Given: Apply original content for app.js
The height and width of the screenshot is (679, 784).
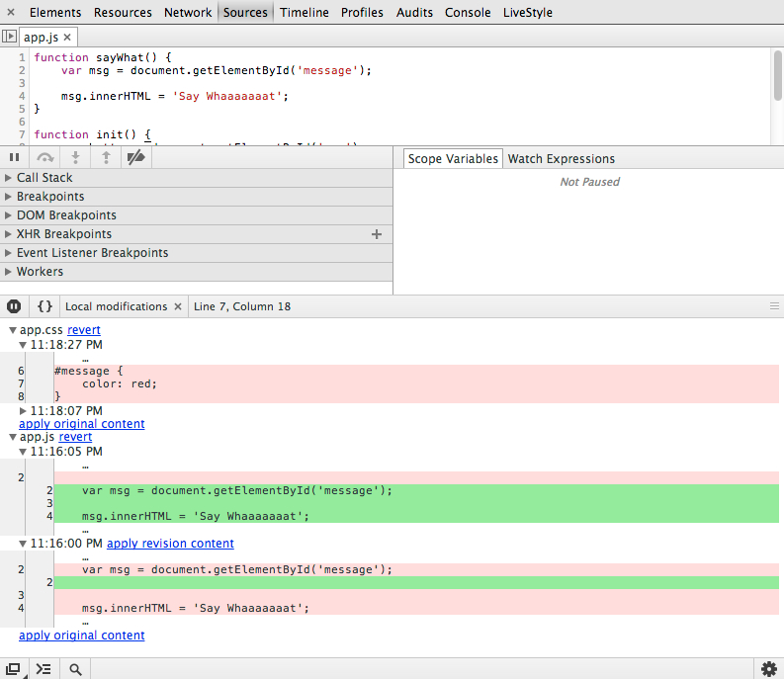Looking at the screenshot, I should 81,636.
